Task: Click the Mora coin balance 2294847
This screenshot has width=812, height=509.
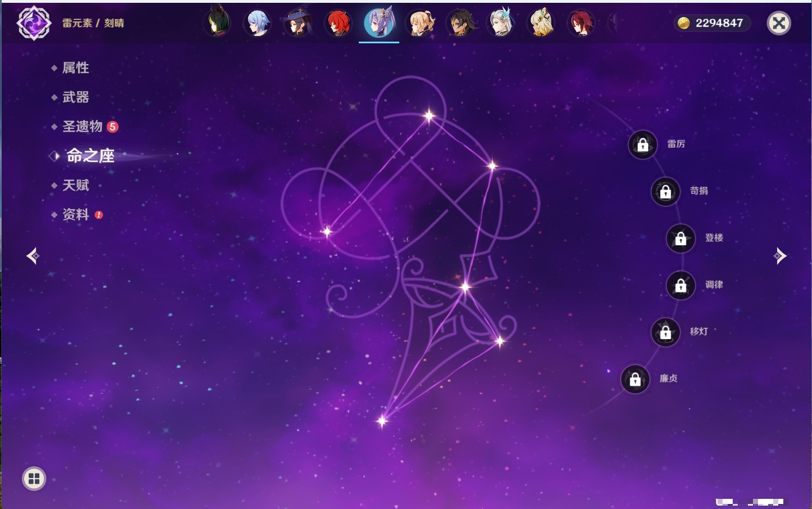Action: pyautogui.click(x=712, y=23)
